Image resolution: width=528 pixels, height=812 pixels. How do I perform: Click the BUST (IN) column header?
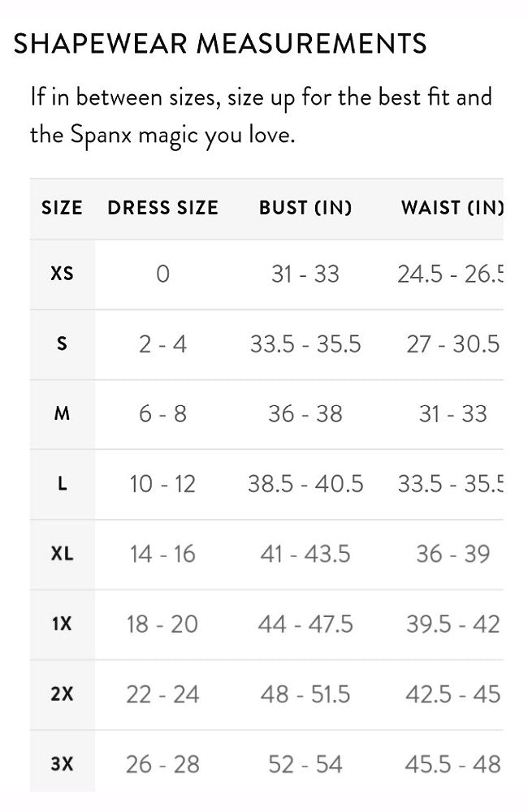click(305, 208)
